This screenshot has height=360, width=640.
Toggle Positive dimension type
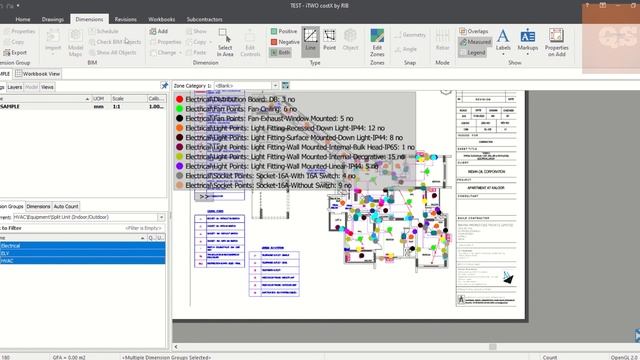(x=284, y=31)
